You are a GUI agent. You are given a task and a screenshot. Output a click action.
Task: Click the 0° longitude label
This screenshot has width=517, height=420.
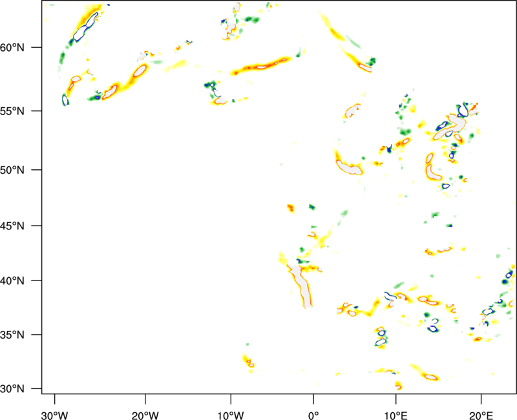tap(313, 415)
